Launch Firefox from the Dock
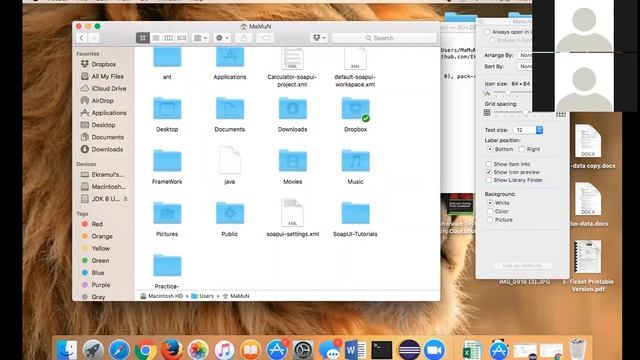Screen dimensions: 640x360 coord(171,350)
